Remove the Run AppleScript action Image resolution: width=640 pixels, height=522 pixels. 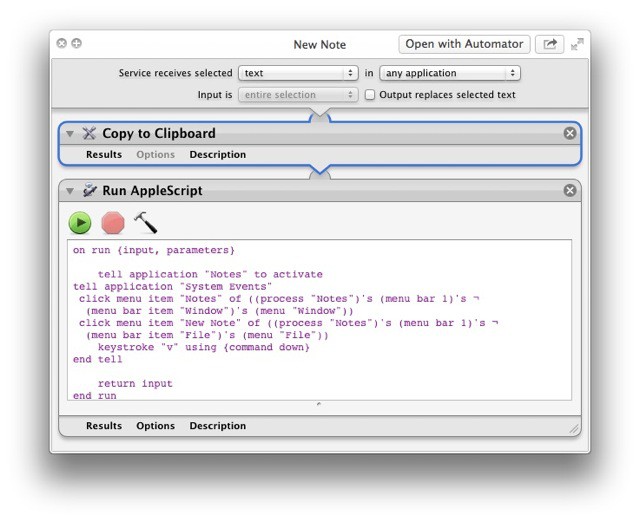coord(570,190)
